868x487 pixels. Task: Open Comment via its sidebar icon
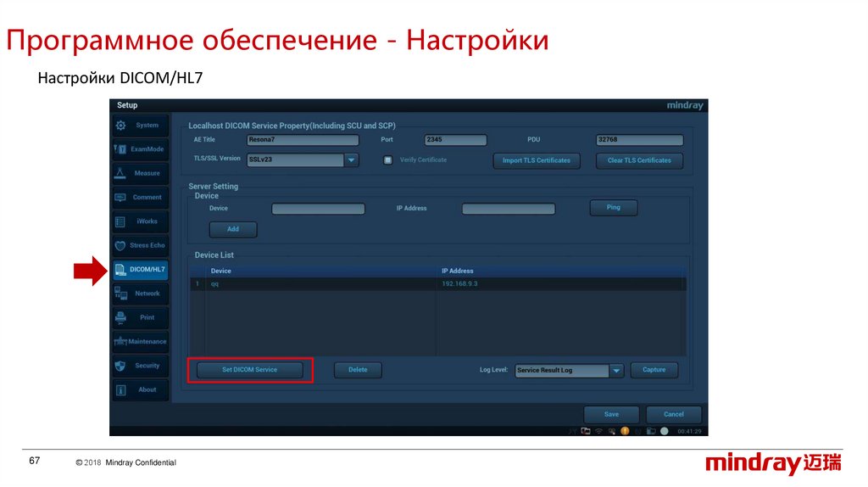click(120, 197)
